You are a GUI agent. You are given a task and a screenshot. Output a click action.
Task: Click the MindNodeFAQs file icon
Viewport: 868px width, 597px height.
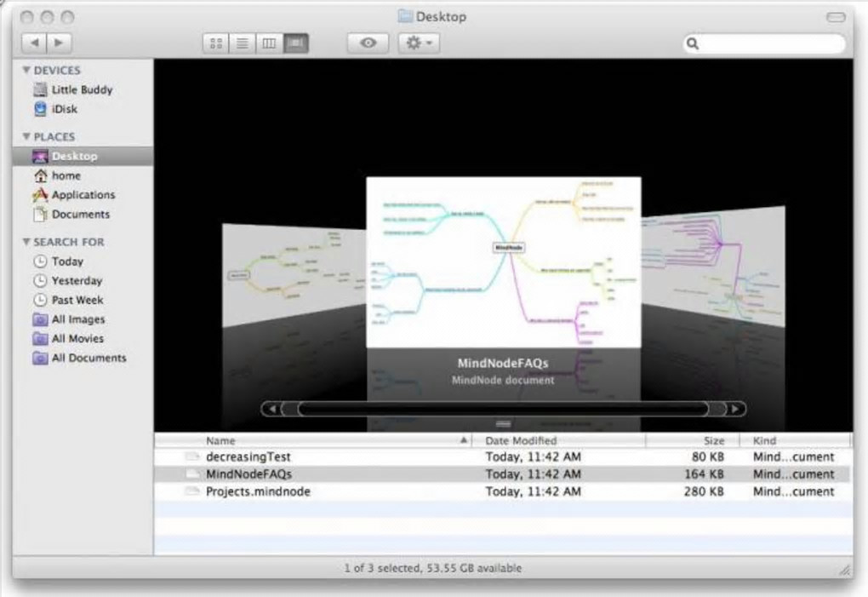[x=192, y=474]
